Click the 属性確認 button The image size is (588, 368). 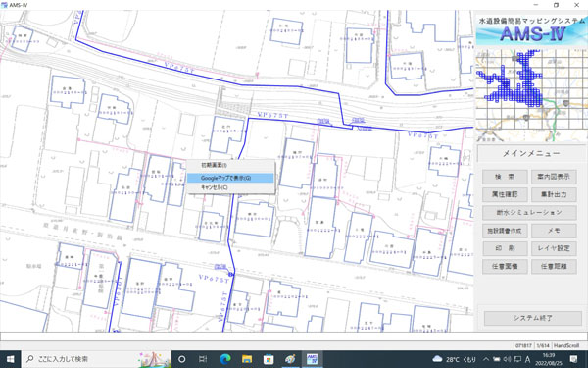coord(505,194)
